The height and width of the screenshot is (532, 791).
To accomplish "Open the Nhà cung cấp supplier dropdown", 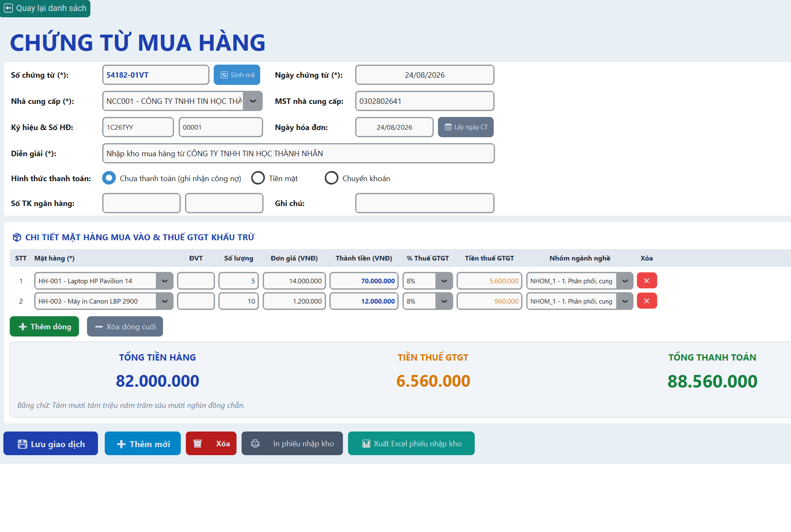I will [x=253, y=101].
